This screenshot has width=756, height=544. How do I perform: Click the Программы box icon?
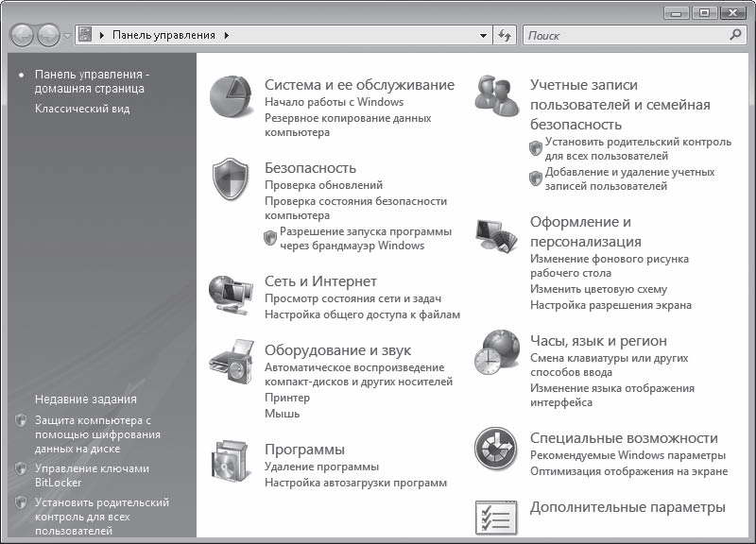click(x=230, y=461)
